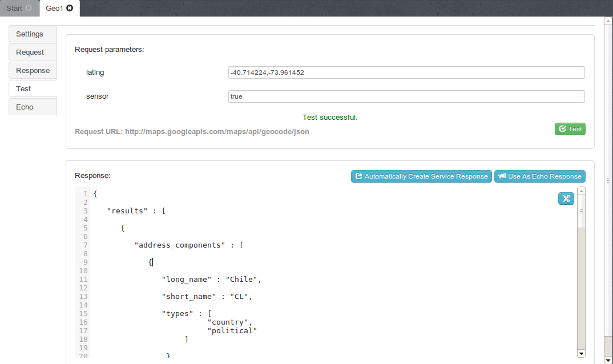Click the response scrollbar up arrow
613x364 pixels.
(581, 191)
